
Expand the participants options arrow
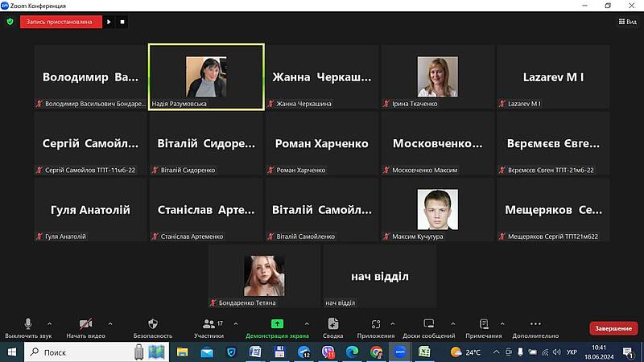232,323
